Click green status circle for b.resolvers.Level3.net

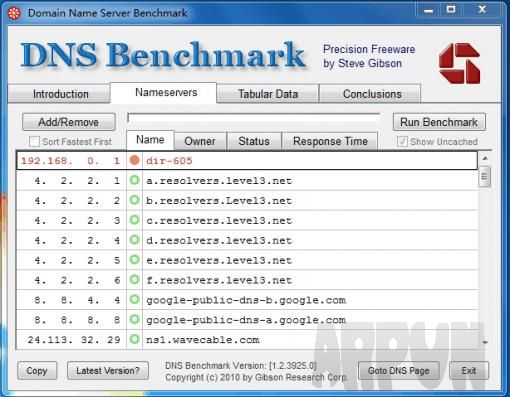(x=134, y=200)
